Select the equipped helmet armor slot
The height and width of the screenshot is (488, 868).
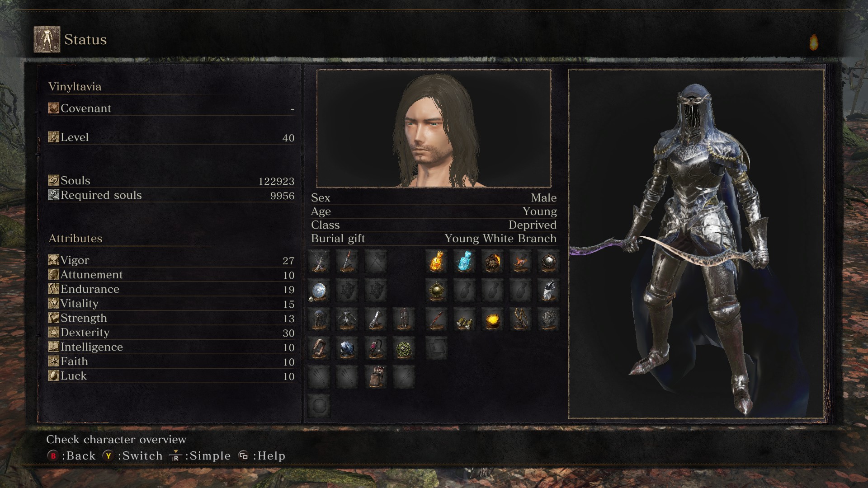coord(319,319)
